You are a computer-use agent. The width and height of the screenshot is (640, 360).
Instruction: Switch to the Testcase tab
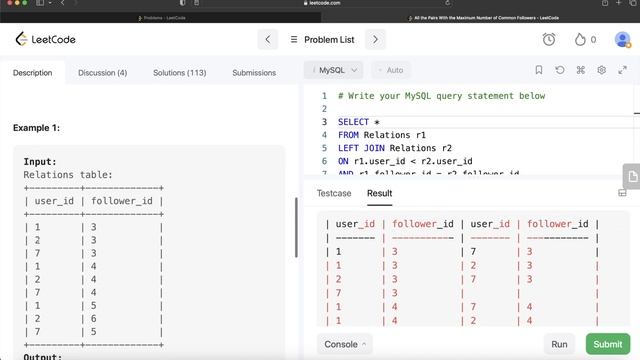pos(334,193)
